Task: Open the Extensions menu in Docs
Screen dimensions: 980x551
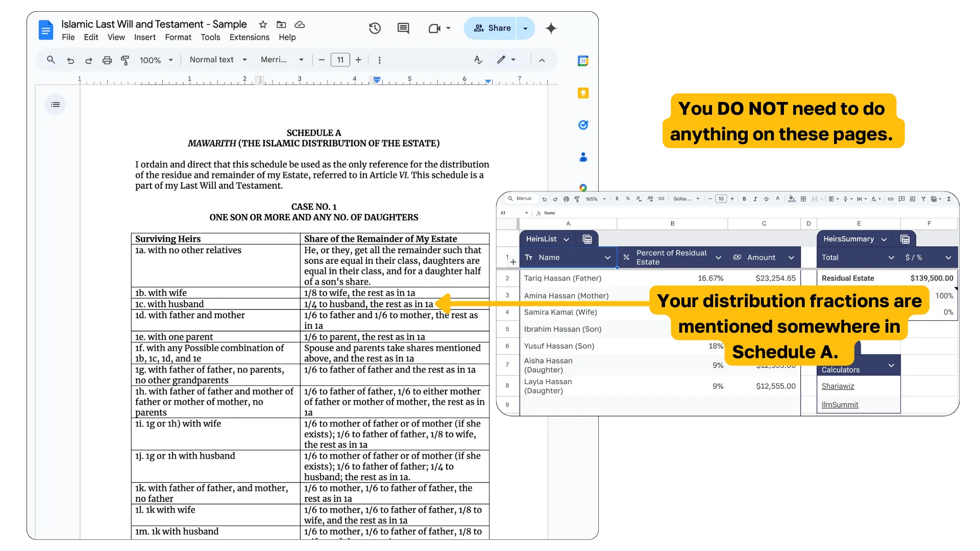Action: (249, 37)
